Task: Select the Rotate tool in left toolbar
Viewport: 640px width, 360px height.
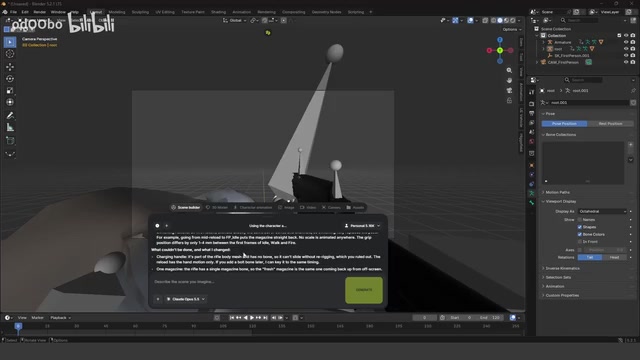Action: 10,78
